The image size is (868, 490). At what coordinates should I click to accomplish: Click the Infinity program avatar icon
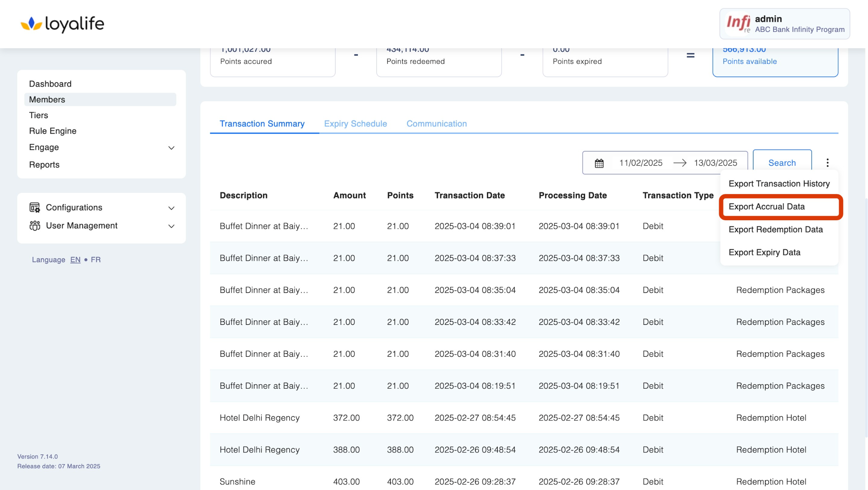click(738, 24)
